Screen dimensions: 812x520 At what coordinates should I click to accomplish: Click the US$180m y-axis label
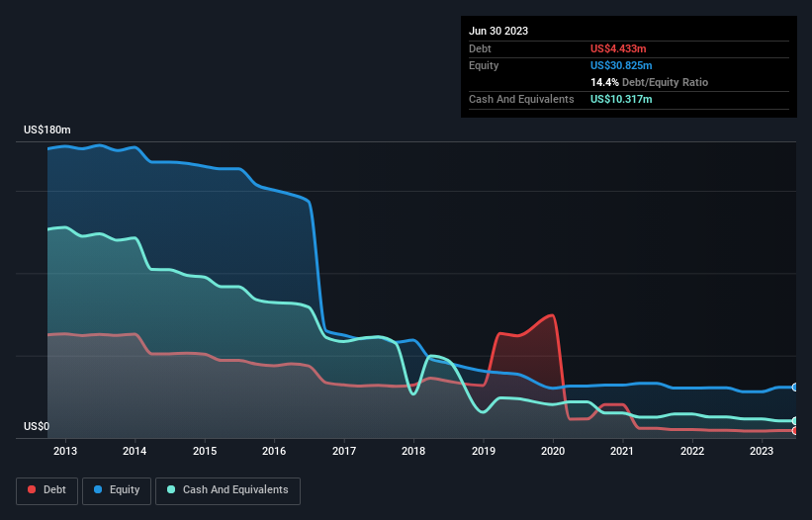coord(47,130)
